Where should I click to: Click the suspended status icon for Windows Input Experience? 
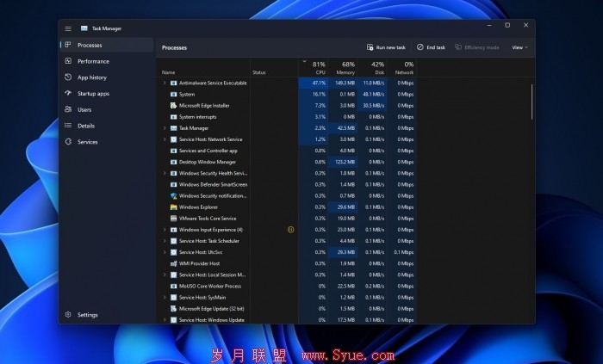291,230
